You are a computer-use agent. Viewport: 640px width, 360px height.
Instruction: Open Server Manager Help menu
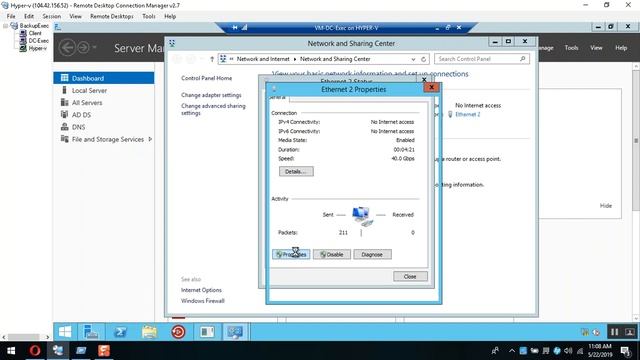click(x=621, y=48)
